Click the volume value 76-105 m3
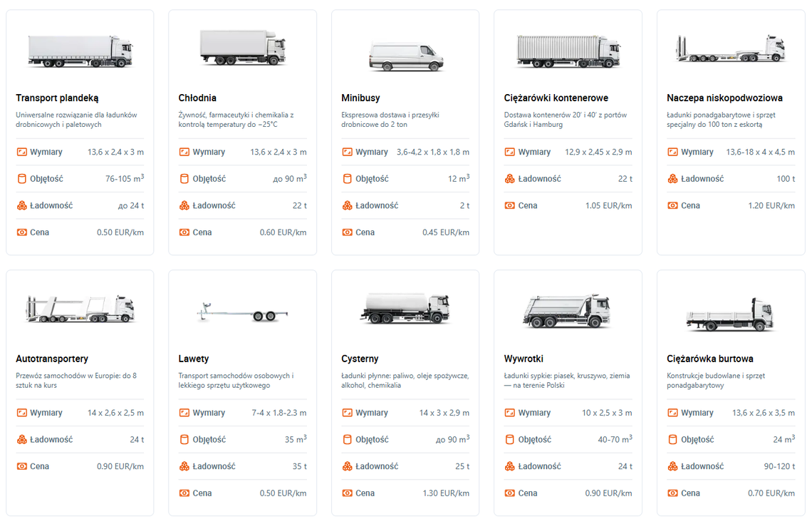The width and height of the screenshot is (812, 524). coord(125,178)
